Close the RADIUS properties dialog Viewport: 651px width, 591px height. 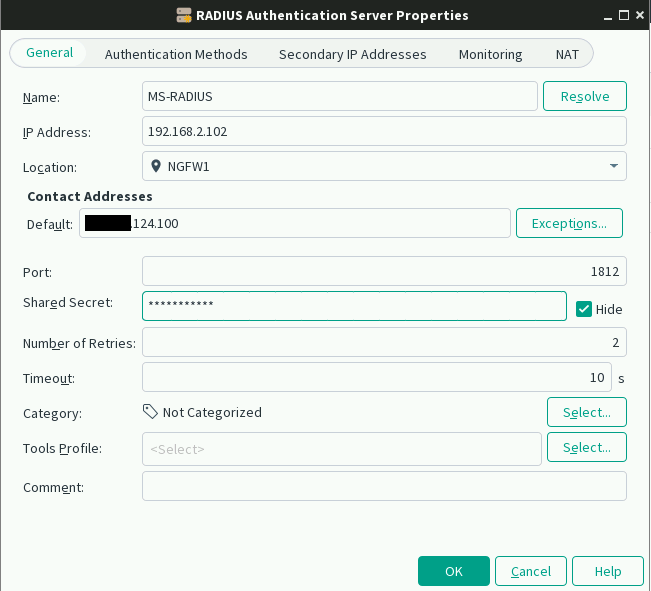640,15
